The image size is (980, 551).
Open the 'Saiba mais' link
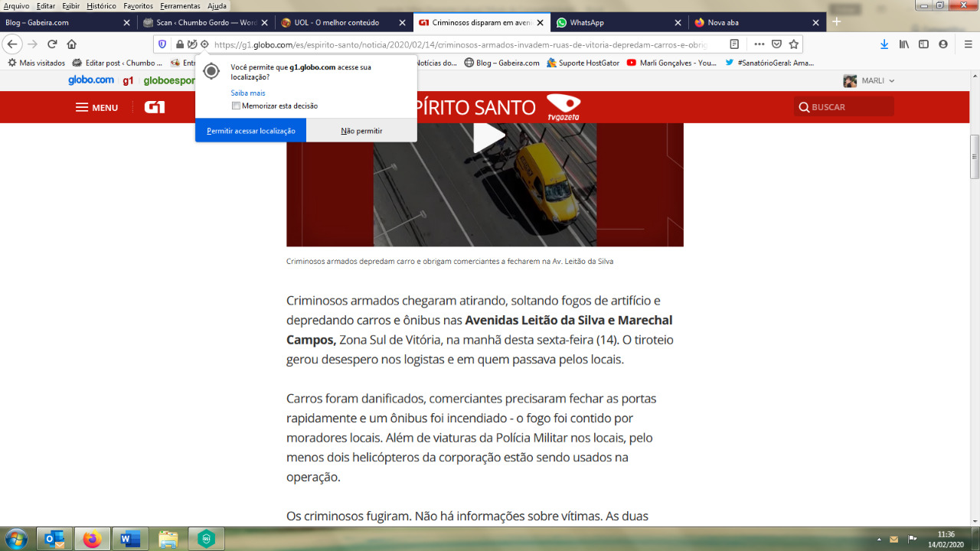click(x=247, y=93)
